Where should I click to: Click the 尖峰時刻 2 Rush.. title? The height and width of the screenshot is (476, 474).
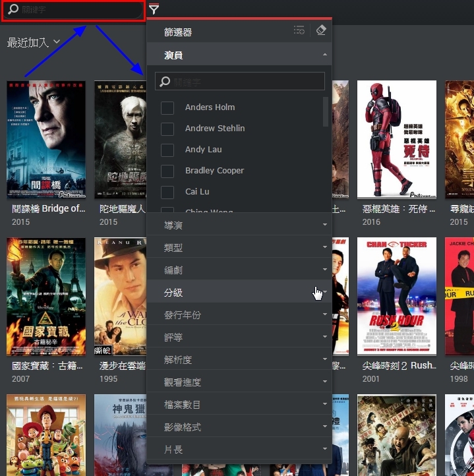click(x=399, y=365)
